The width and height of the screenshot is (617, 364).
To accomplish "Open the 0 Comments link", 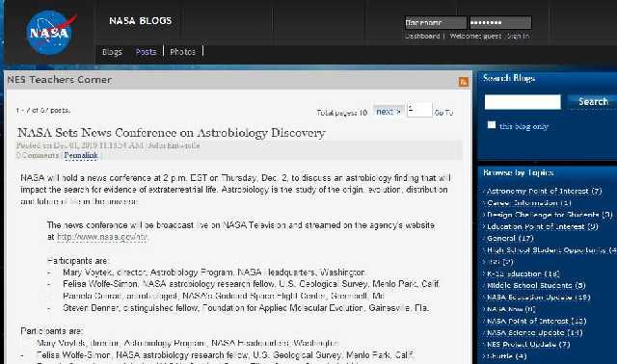I will point(38,155).
